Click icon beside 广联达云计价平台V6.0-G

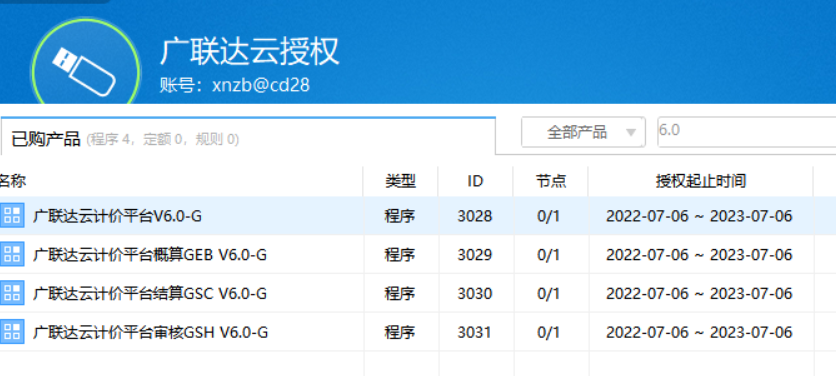(11, 215)
